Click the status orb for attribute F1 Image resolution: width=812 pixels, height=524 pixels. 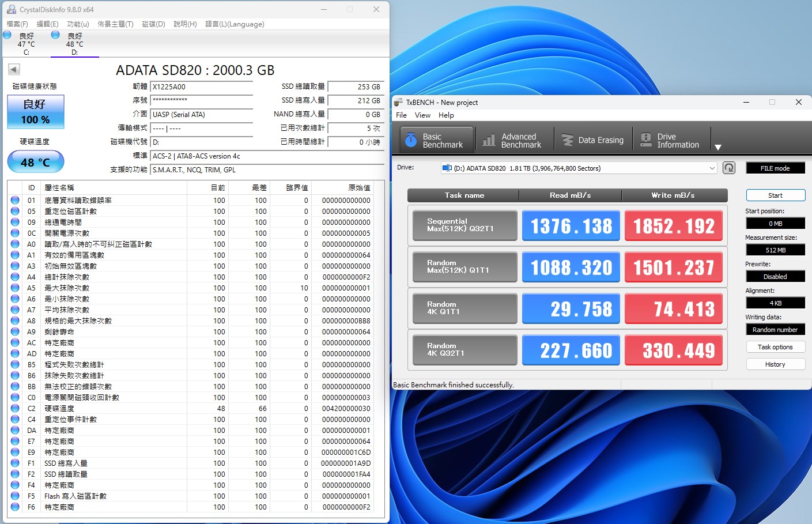[x=15, y=463]
